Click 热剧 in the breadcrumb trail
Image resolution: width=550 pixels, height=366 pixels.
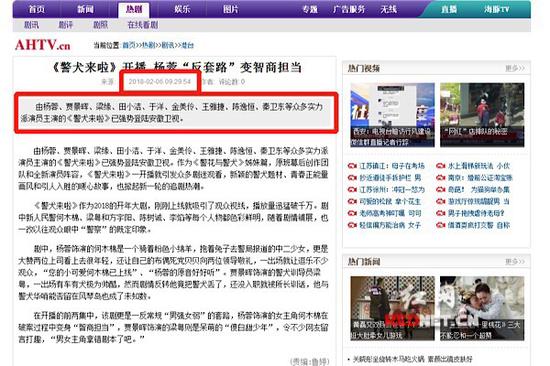pyautogui.click(x=148, y=45)
